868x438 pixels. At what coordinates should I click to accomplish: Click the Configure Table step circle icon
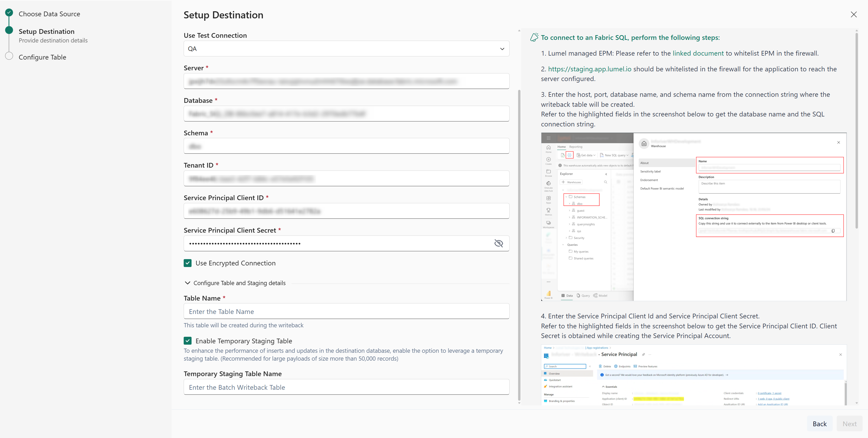9,56
